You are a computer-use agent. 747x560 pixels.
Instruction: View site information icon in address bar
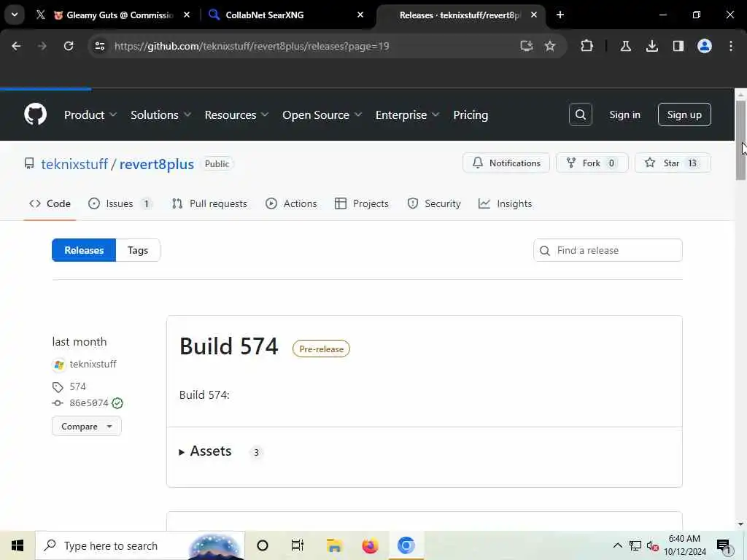pos(99,46)
